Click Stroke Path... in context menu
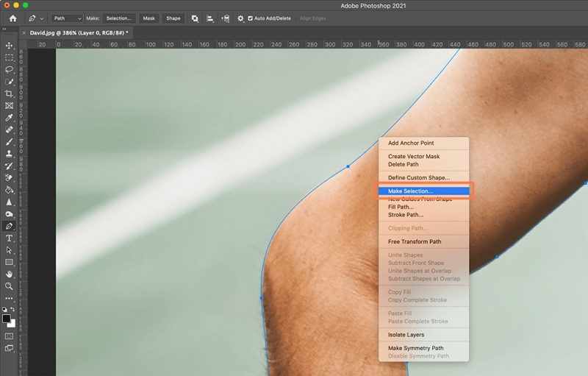This screenshot has width=588, height=376. 405,215
